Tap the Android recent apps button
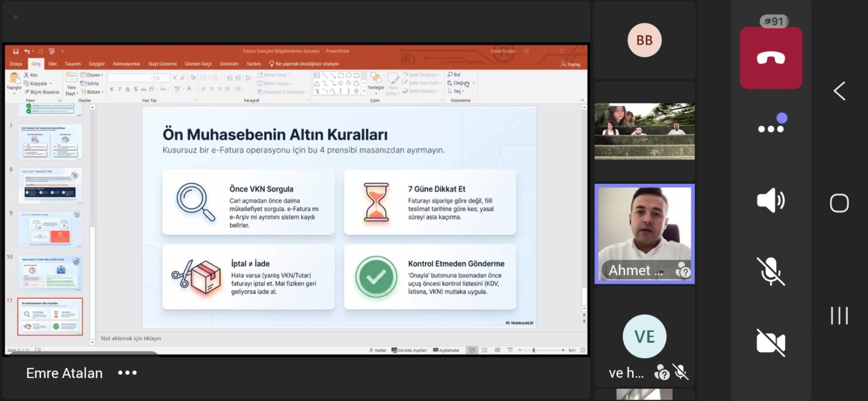 point(839,315)
